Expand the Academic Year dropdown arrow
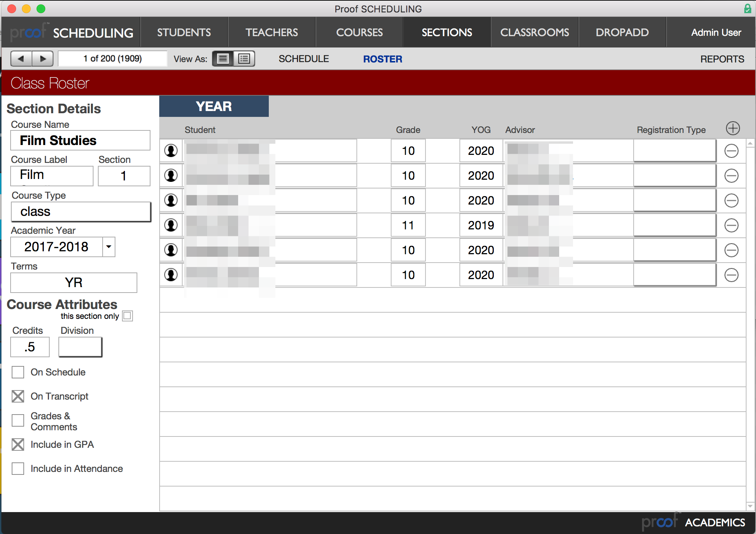This screenshot has height=534, width=756. pyautogui.click(x=108, y=247)
